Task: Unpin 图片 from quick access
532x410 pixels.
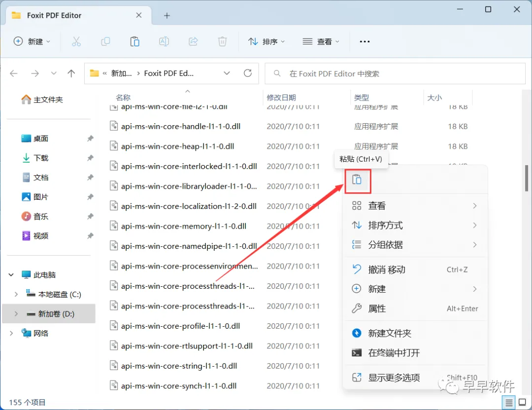Action: [90, 197]
